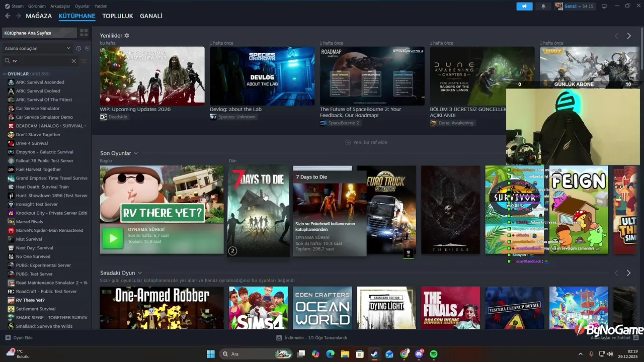
Task: Open The Sims 4 recommendation cover
Action: 259,308
